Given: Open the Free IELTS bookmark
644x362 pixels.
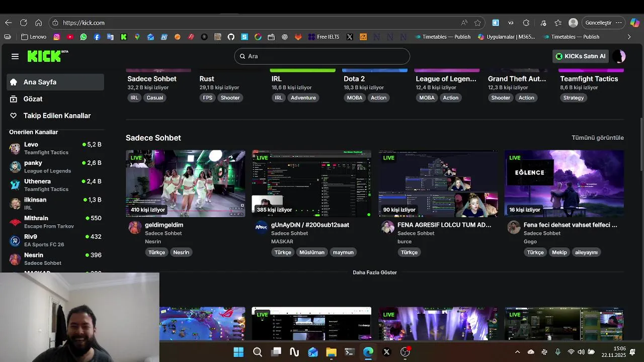Looking at the screenshot, I should pyautogui.click(x=324, y=37).
